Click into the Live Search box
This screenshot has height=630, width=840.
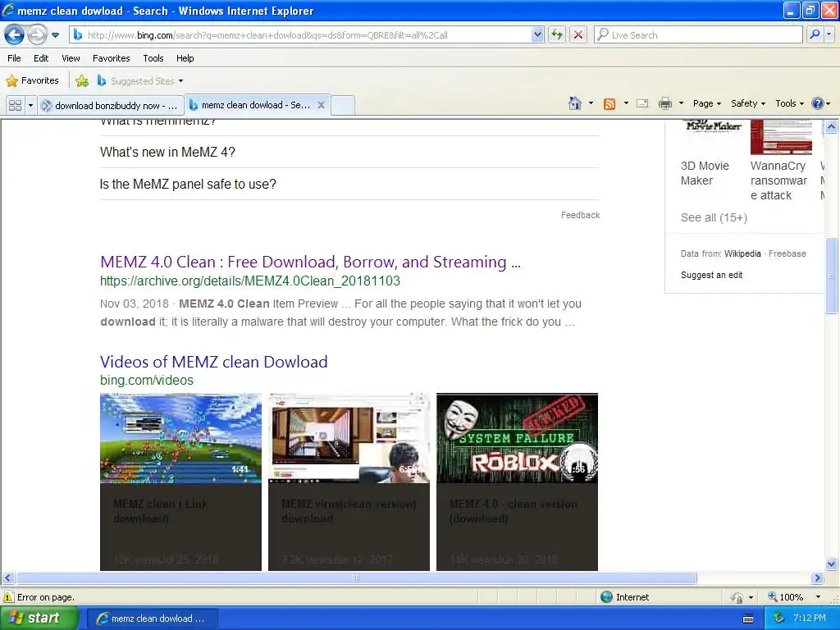pos(698,35)
